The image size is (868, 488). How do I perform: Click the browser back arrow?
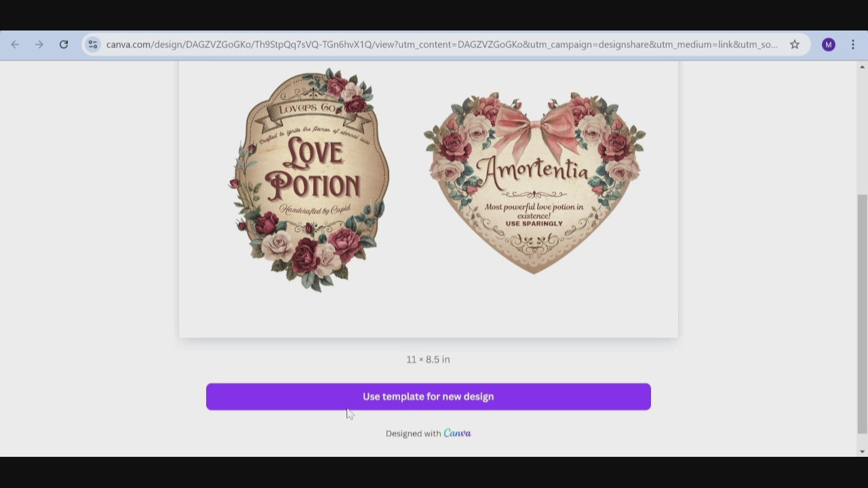coord(15,45)
